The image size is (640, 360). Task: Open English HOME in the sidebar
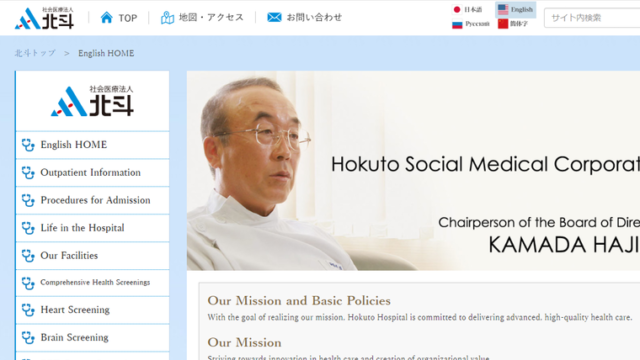[x=92, y=145]
